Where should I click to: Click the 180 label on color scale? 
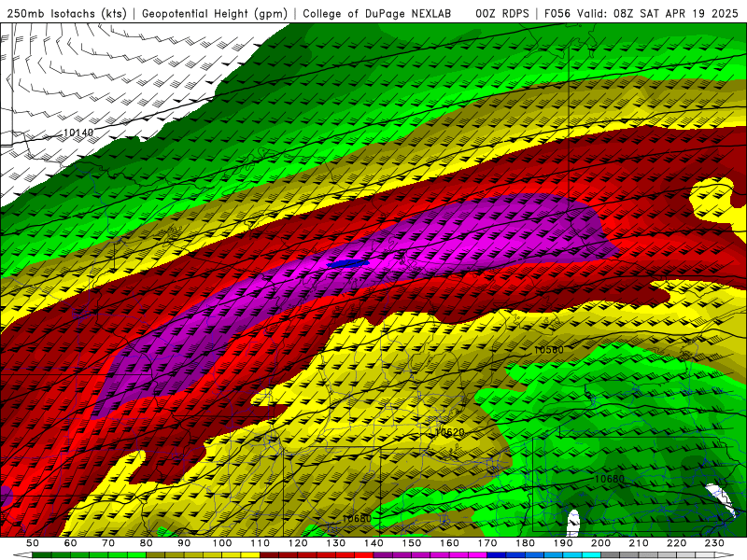pyautogui.click(x=525, y=543)
